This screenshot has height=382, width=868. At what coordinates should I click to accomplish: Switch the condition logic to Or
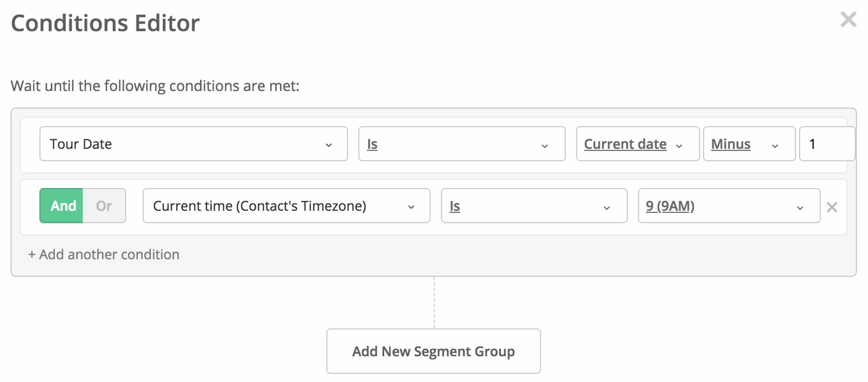(x=104, y=206)
